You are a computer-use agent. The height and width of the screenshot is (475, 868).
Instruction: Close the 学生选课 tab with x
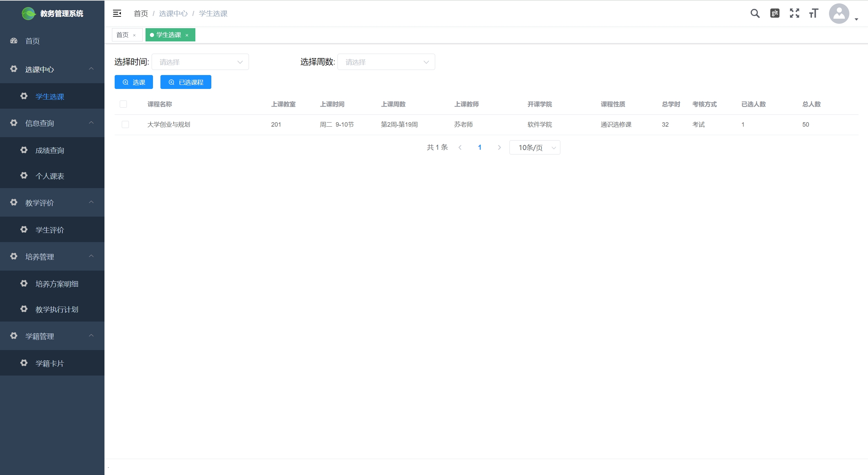(187, 35)
